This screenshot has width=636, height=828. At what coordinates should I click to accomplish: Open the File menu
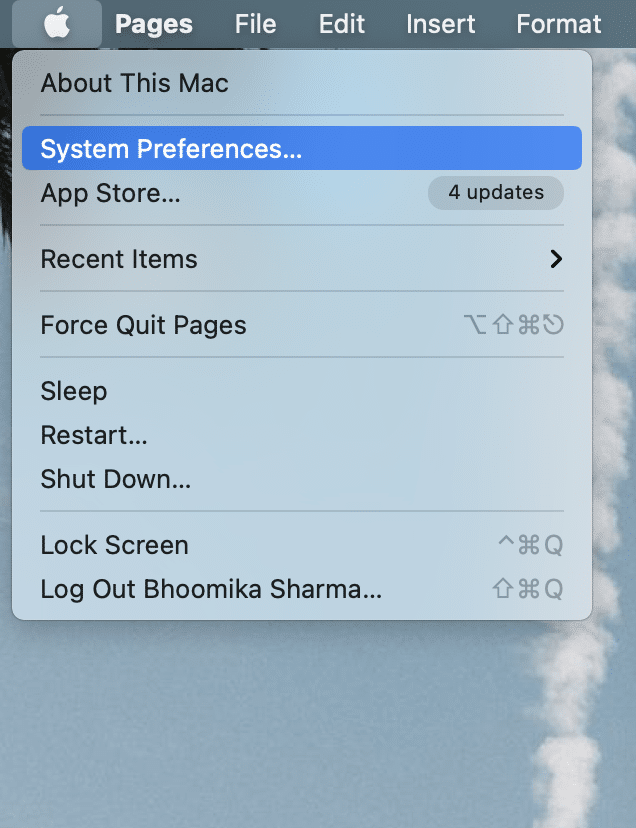(255, 24)
